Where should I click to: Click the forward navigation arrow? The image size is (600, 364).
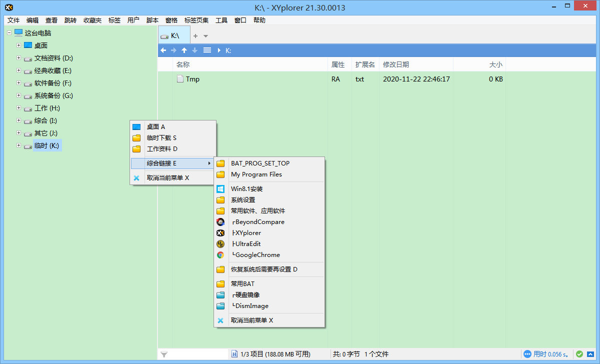(x=173, y=50)
